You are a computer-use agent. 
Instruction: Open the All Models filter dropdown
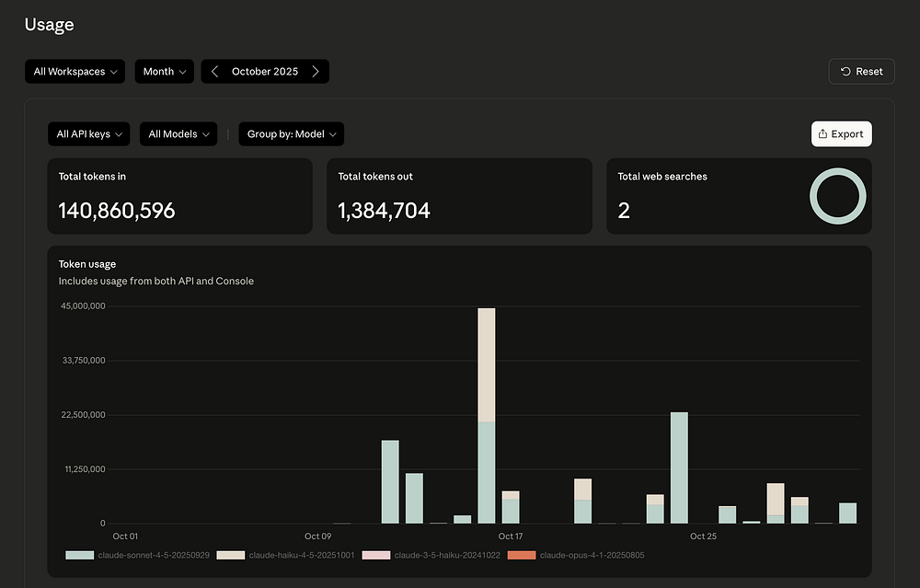(178, 133)
